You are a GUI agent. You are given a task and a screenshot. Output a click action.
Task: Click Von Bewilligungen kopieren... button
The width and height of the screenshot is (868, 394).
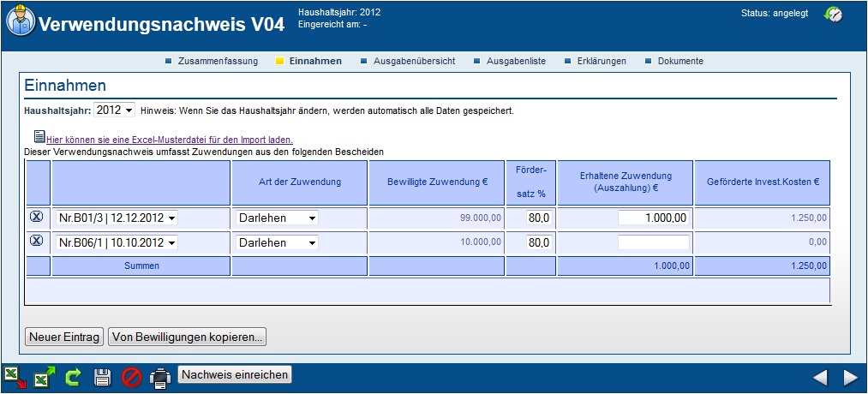click(x=187, y=337)
